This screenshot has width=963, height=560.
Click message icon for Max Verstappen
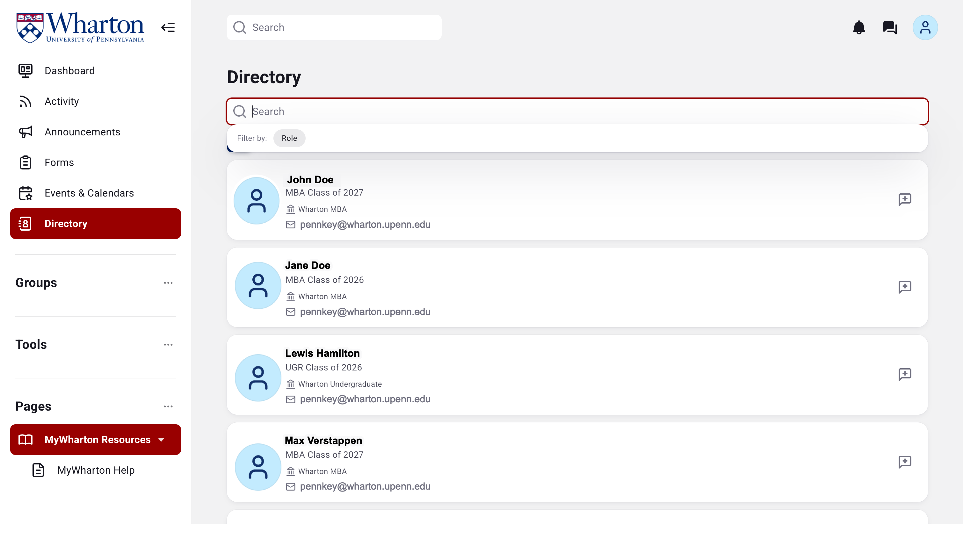click(x=905, y=462)
